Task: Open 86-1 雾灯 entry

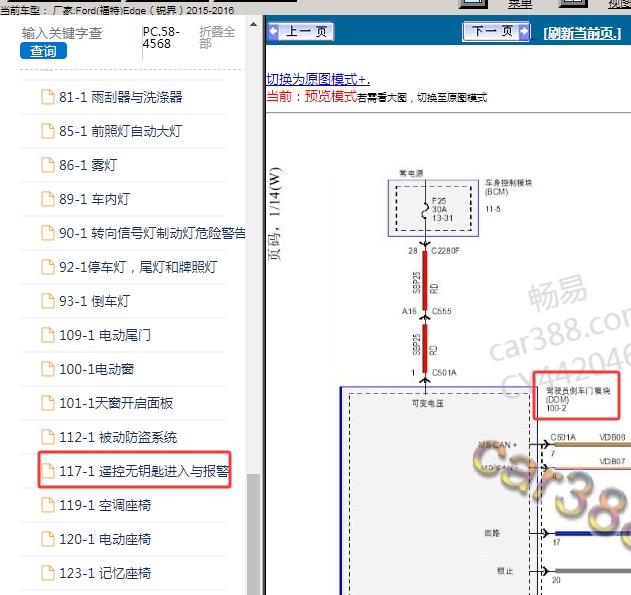Action: pos(88,165)
